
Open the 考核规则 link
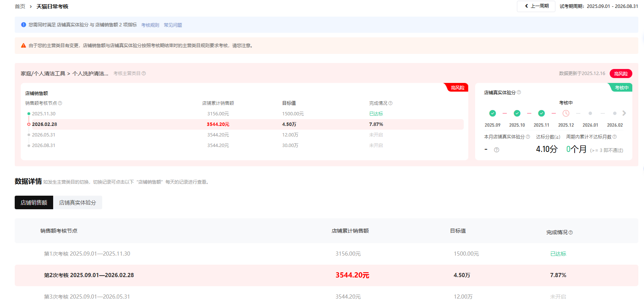point(150,25)
